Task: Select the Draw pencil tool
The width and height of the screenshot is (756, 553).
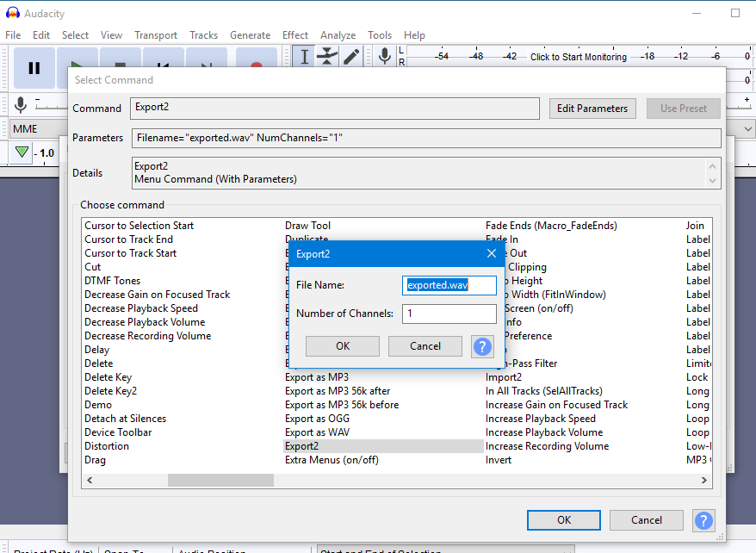Action: [x=351, y=57]
